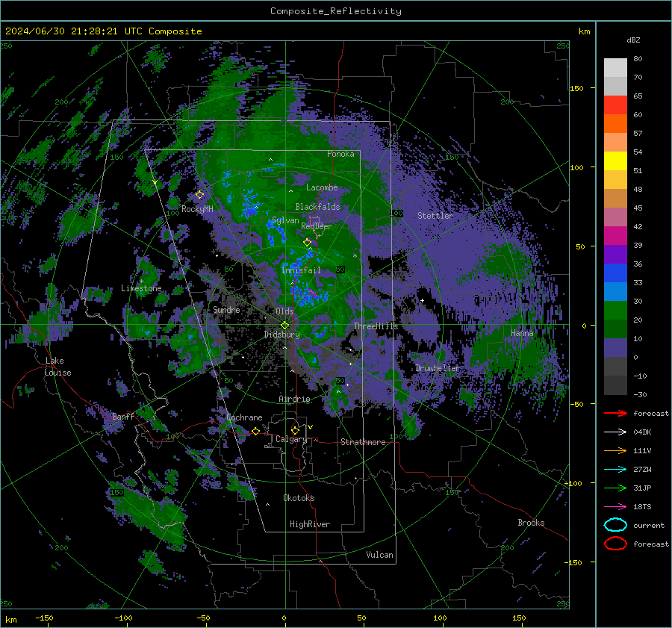Click the 51 dBZ yellow color swatch
The width and height of the screenshot is (672, 628).
615,161
